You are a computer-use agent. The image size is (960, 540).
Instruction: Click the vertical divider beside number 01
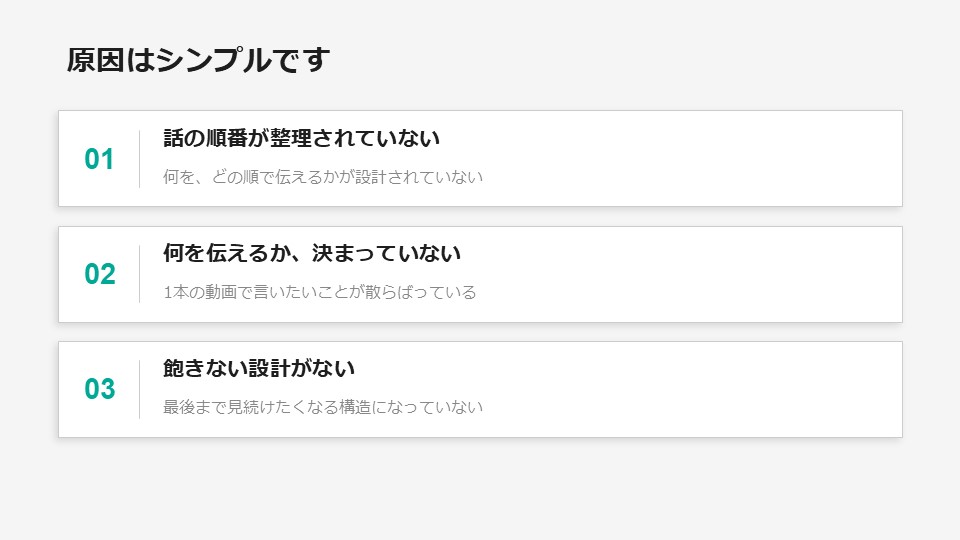(139, 159)
